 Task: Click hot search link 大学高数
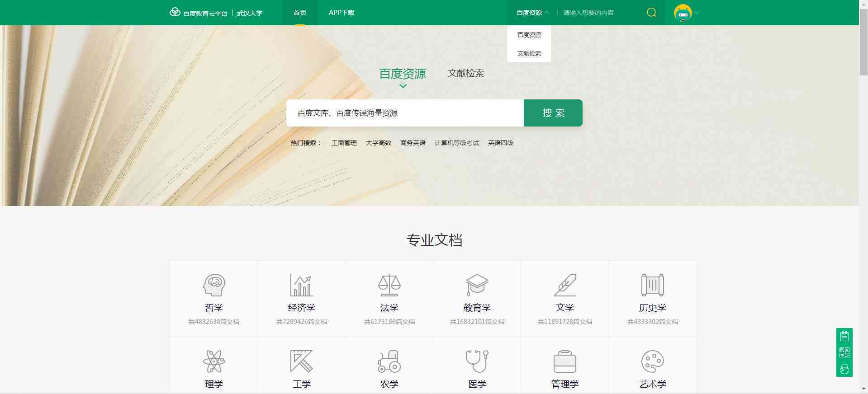[x=379, y=143]
